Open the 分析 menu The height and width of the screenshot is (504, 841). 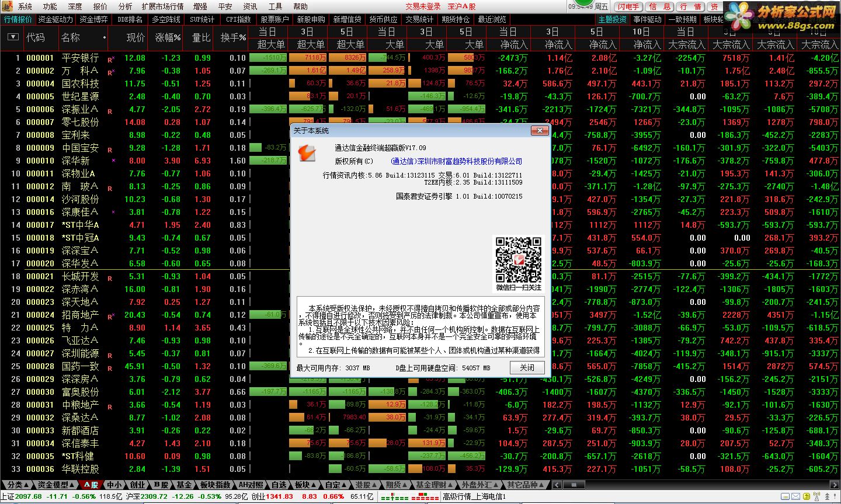[x=125, y=7]
